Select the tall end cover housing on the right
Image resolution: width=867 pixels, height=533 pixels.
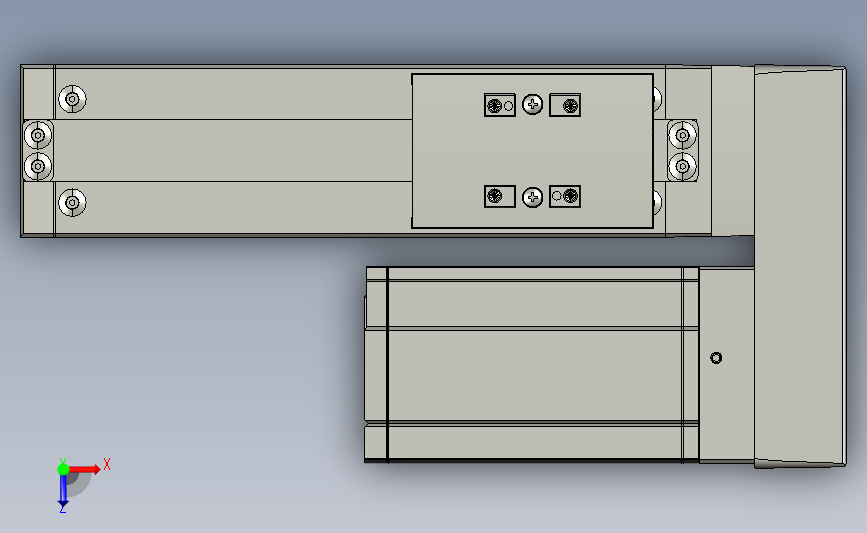point(800,266)
